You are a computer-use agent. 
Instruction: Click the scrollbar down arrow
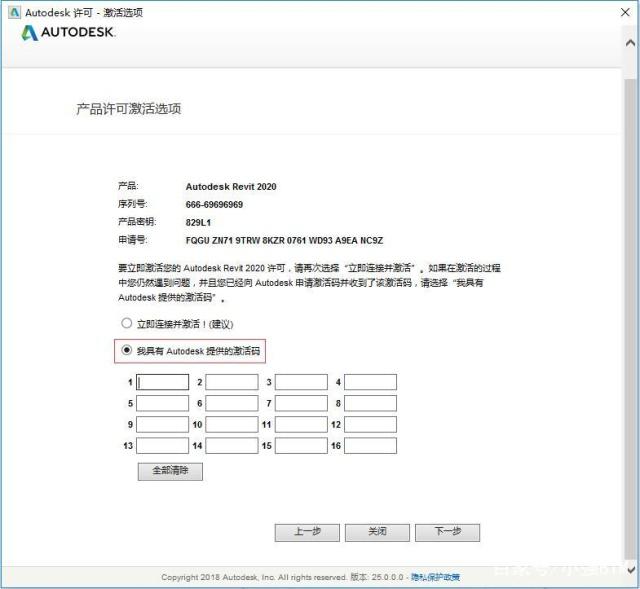[631, 569]
